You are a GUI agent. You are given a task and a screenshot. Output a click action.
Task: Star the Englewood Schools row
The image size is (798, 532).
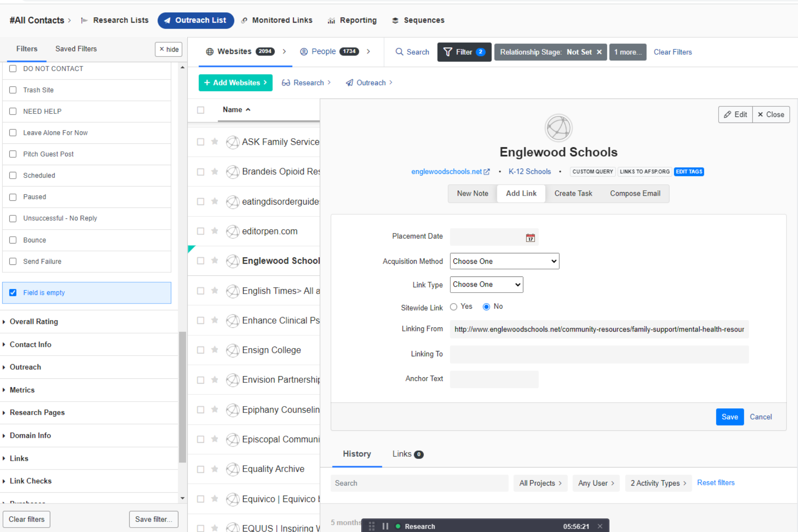pos(215,260)
